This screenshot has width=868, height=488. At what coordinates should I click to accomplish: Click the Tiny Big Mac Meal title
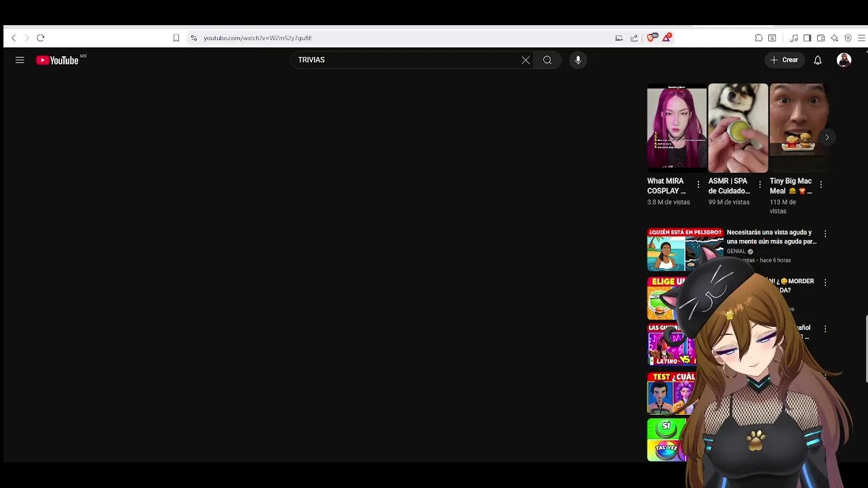click(x=791, y=186)
